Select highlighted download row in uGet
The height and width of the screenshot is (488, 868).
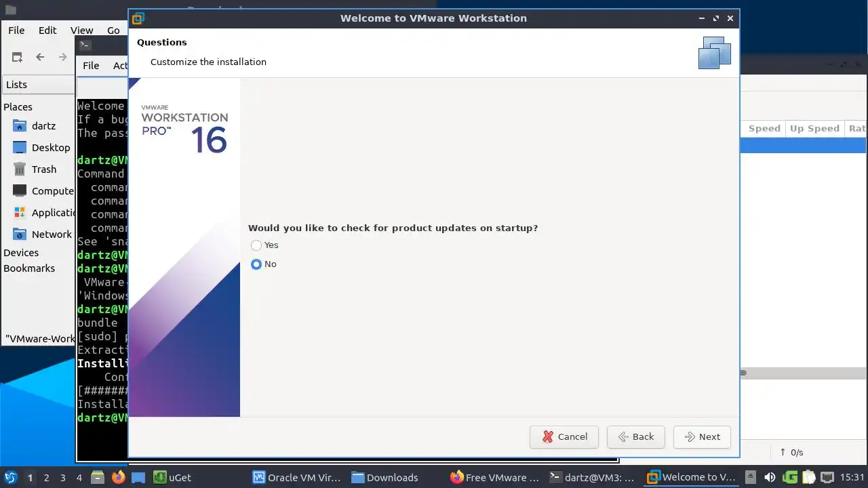(803, 145)
